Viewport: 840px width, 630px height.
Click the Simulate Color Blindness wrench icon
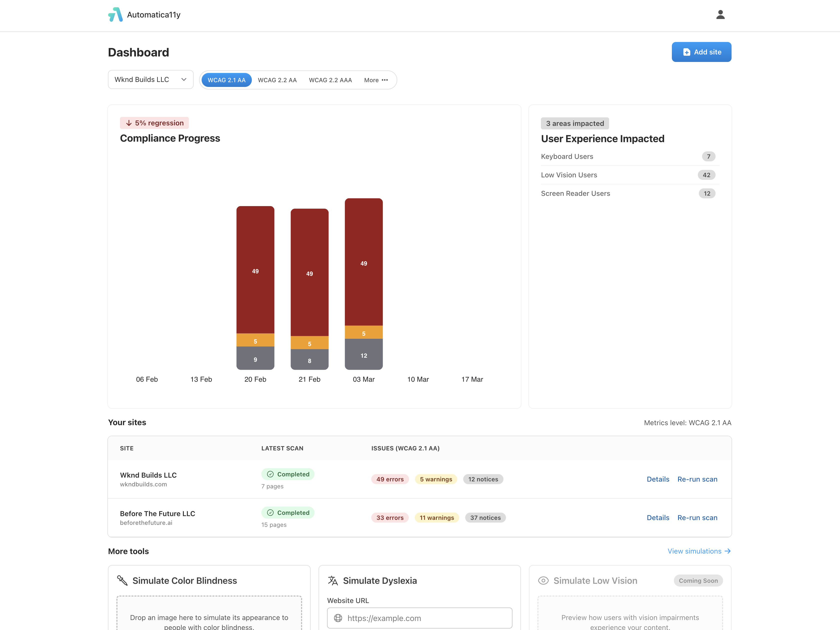(x=122, y=580)
